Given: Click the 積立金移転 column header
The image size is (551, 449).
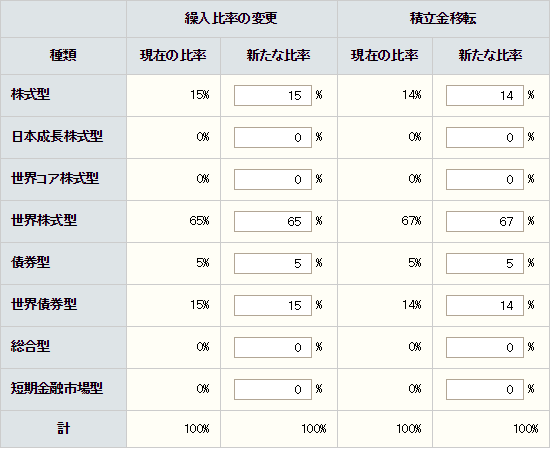Looking at the screenshot, I should point(443,19).
